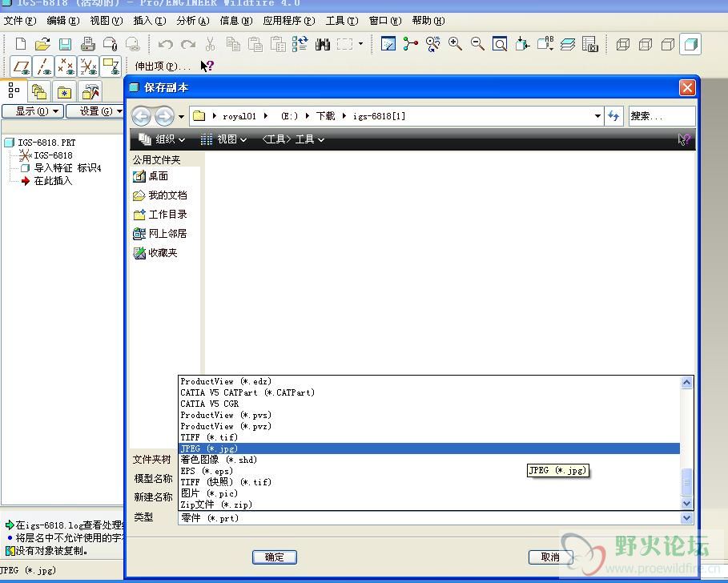Viewport: 728px width, 583px height.
Task: Toggle datum planes display
Action: coord(21,66)
